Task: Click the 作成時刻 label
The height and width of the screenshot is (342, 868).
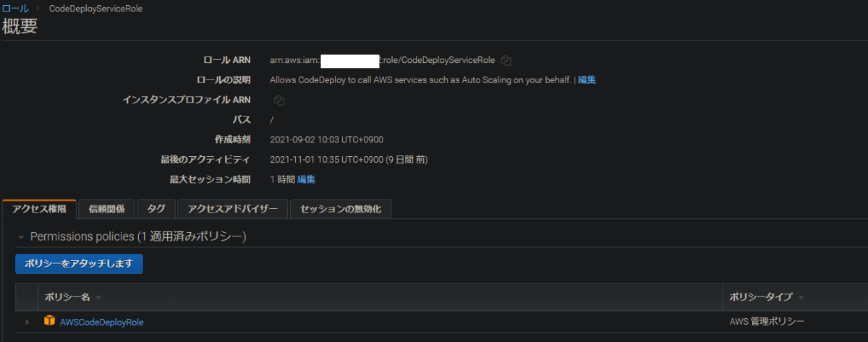Action: (x=232, y=140)
